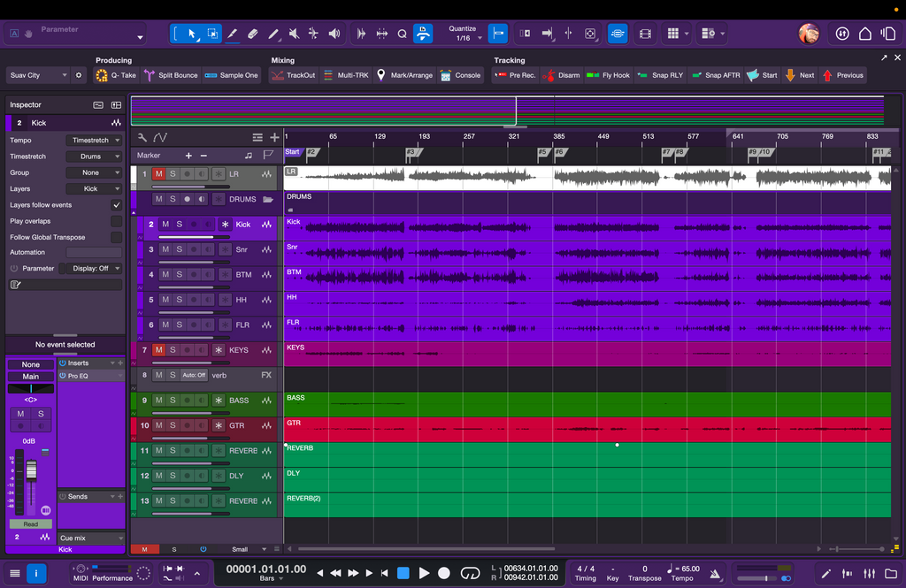The width and height of the screenshot is (906, 588).
Task: Open the Timestretch Drums dropdown
Action: pyautogui.click(x=93, y=156)
